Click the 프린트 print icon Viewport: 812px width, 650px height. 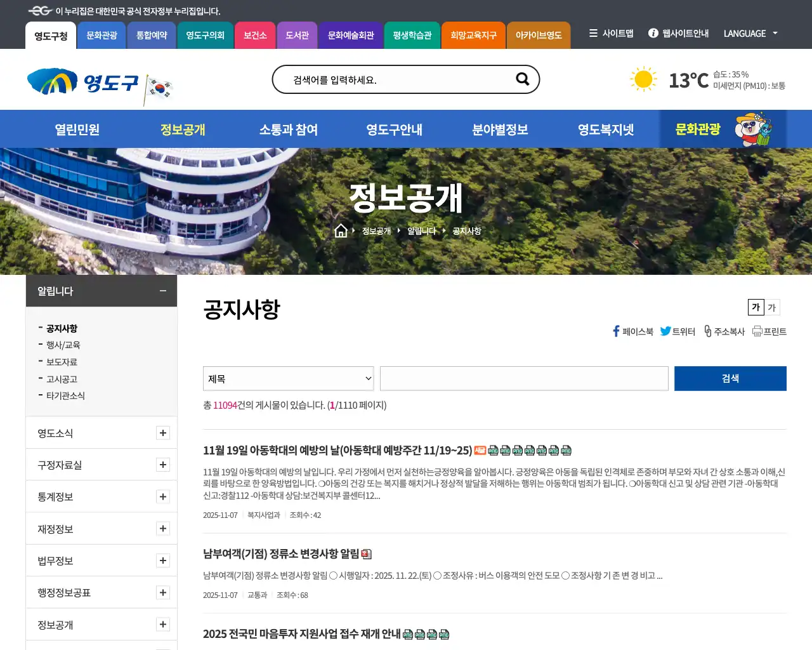click(757, 331)
